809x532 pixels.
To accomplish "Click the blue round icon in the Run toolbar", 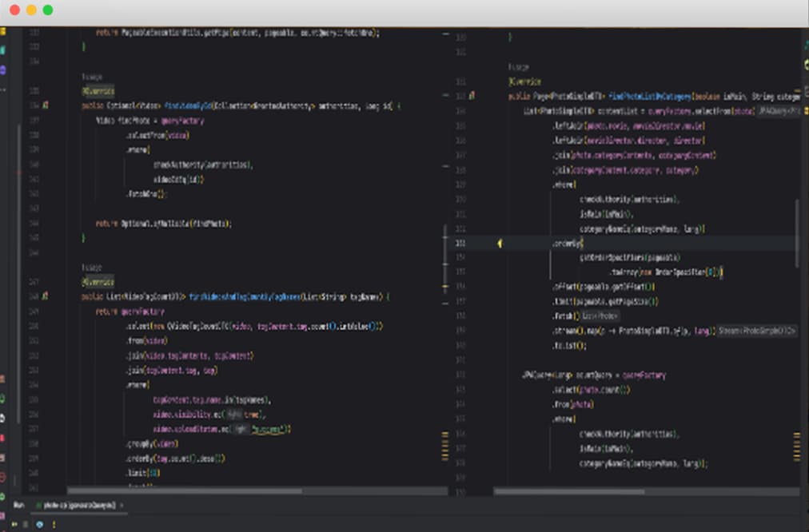I will click(x=40, y=524).
